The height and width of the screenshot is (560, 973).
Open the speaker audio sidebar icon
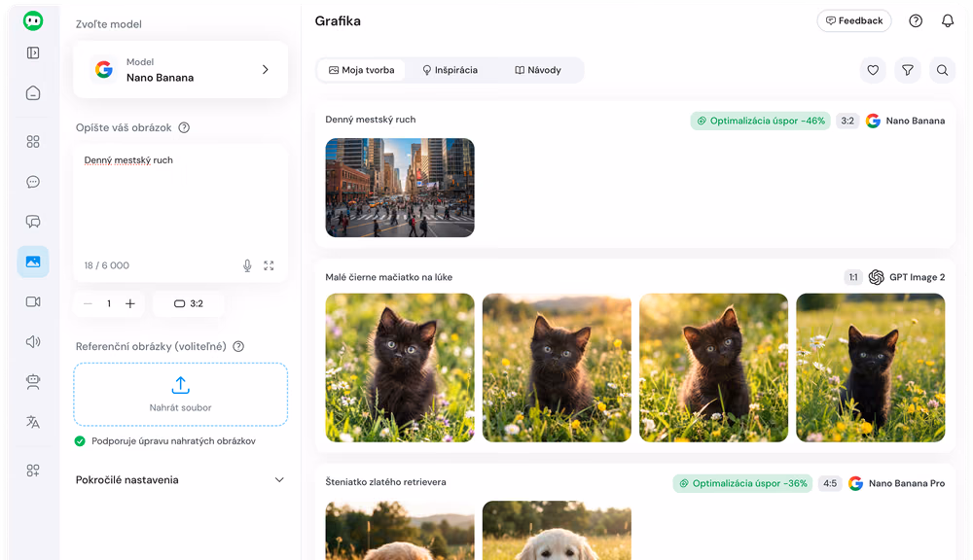point(33,341)
